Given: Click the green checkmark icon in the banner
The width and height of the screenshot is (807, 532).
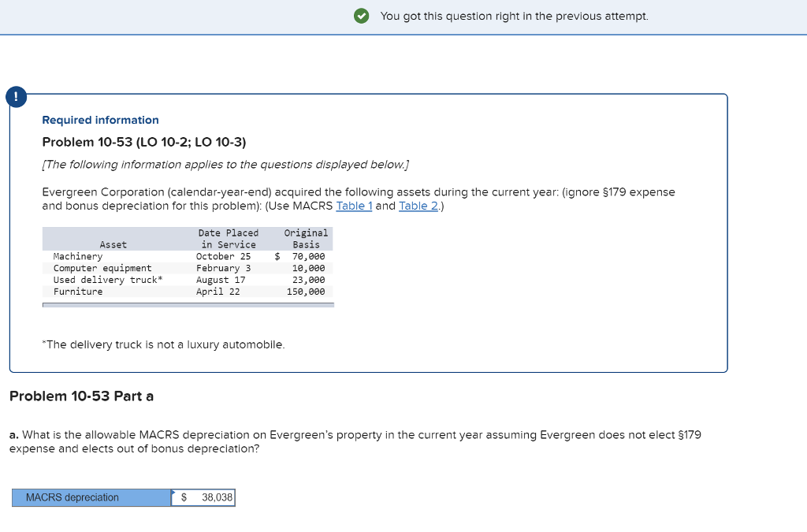Looking at the screenshot, I should click(361, 16).
